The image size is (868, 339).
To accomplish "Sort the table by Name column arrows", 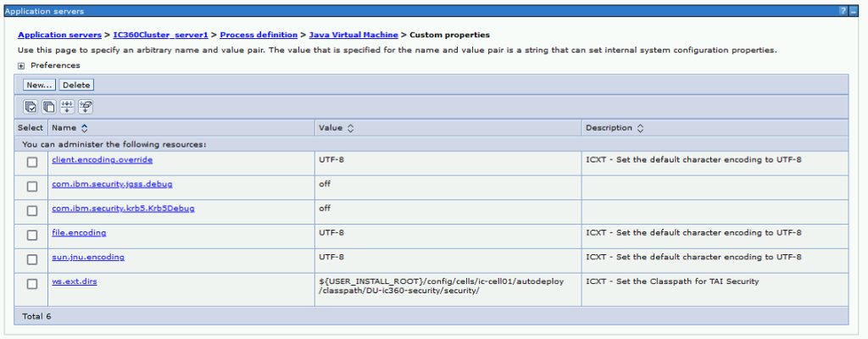I will [x=84, y=128].
